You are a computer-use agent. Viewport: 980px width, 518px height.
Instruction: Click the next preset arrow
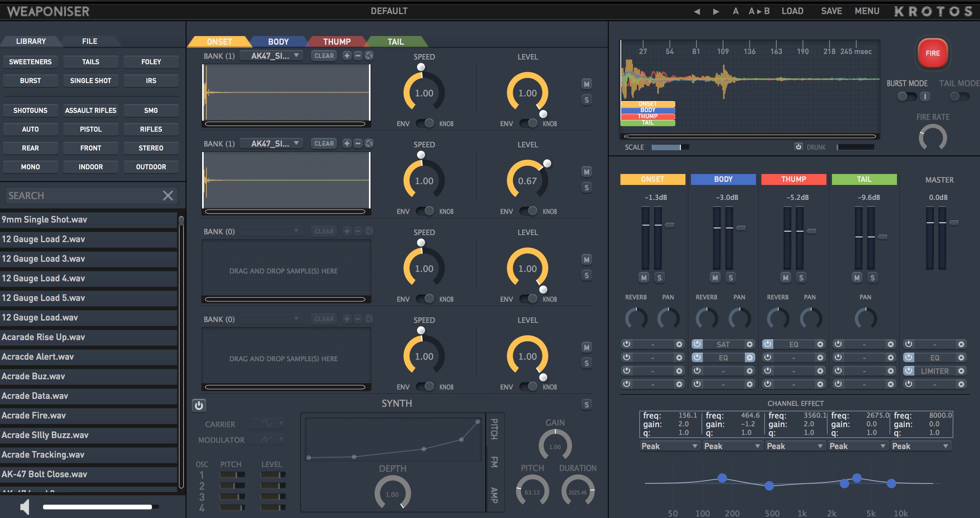click(x=716, y=11)
